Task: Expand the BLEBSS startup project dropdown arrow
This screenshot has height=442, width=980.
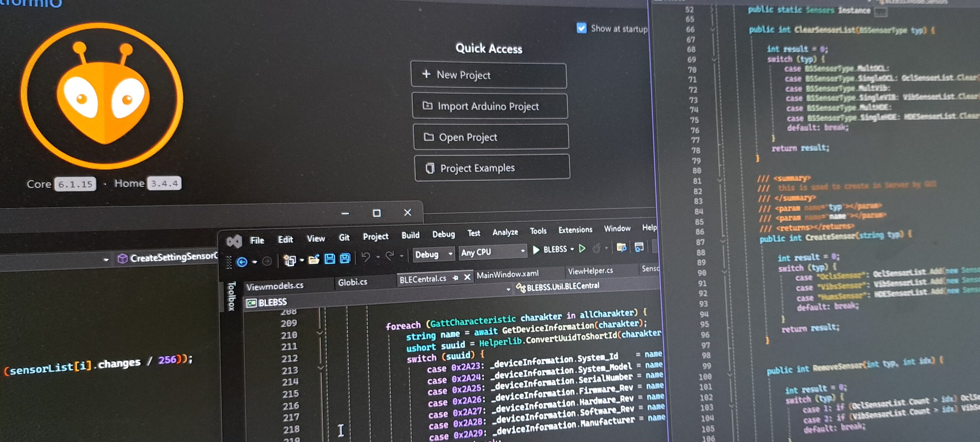Action: (572, 249)
